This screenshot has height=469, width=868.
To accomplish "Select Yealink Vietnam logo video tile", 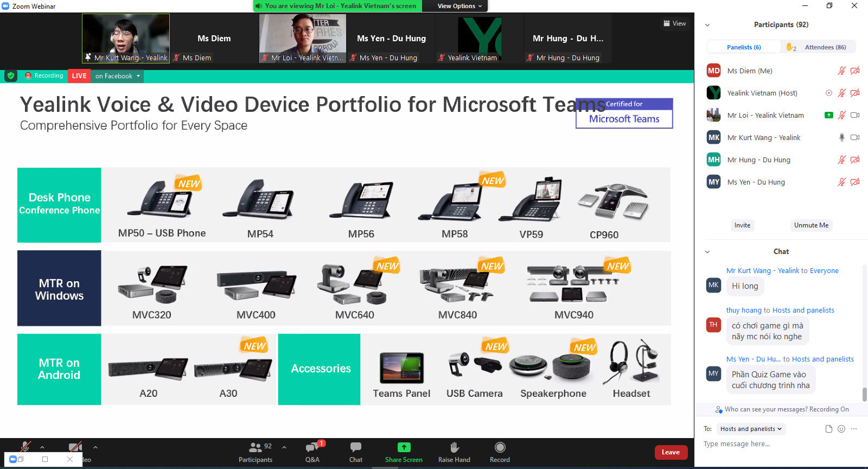I will pyautogui.click(x=479, y=39).
